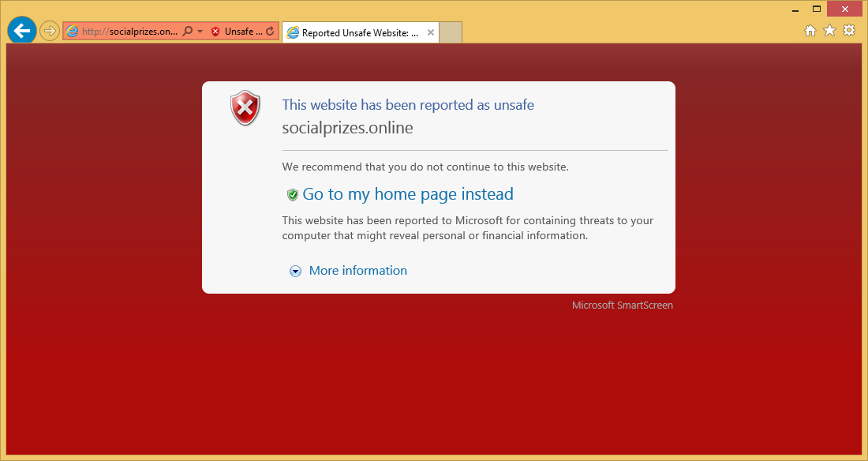868x461 pixels.
Task: Click the socialprizes.online domain text
Action: click(348, 128)
